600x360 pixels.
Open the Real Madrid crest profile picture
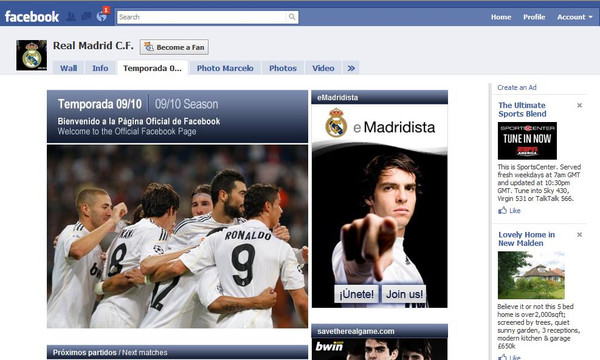pyautogui.click(x=31, y=55)
